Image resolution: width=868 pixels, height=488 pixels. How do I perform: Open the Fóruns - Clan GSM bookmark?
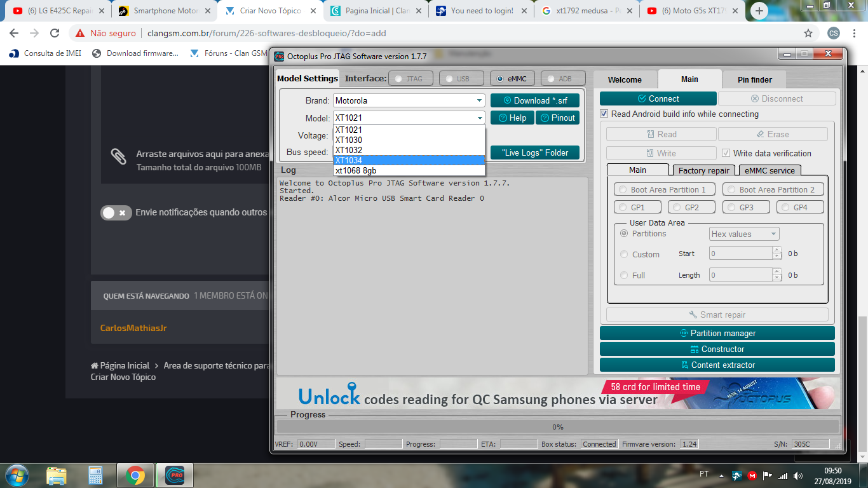(x=229, y=53)
